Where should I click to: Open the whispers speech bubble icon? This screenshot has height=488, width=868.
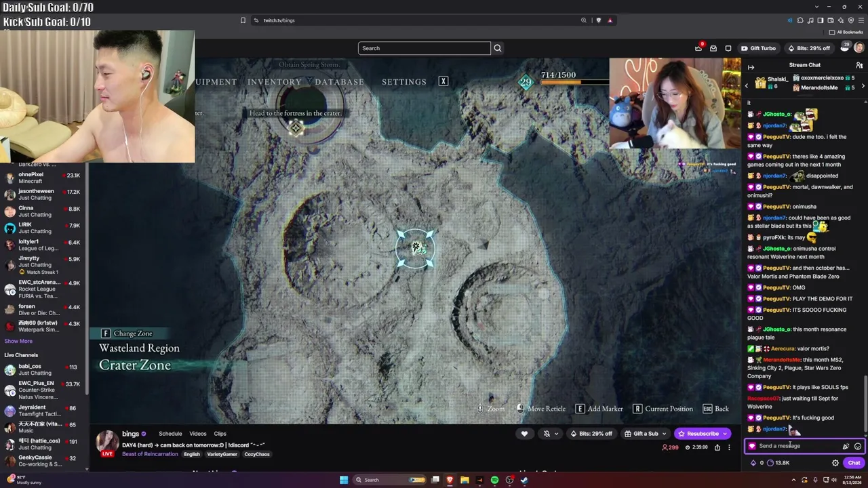(x=728, y=48)
